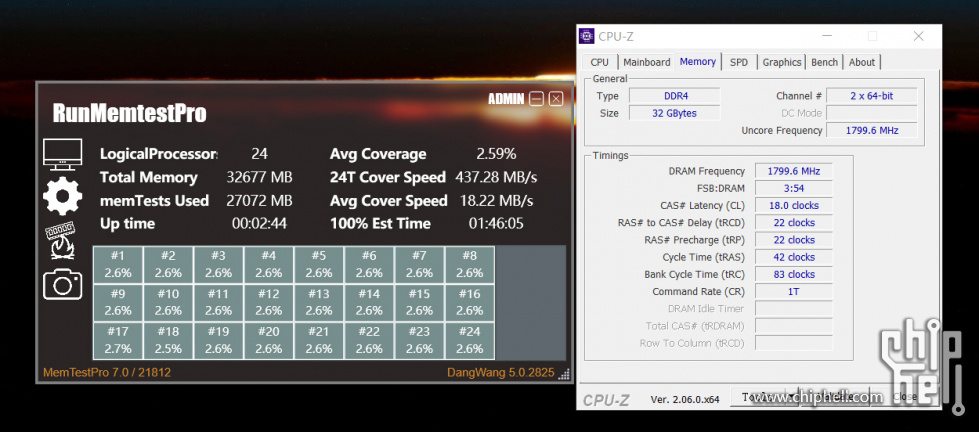Select memtest thread cell #4
The height and width of the screenshot is (432, 979).
tap(268, 265)
